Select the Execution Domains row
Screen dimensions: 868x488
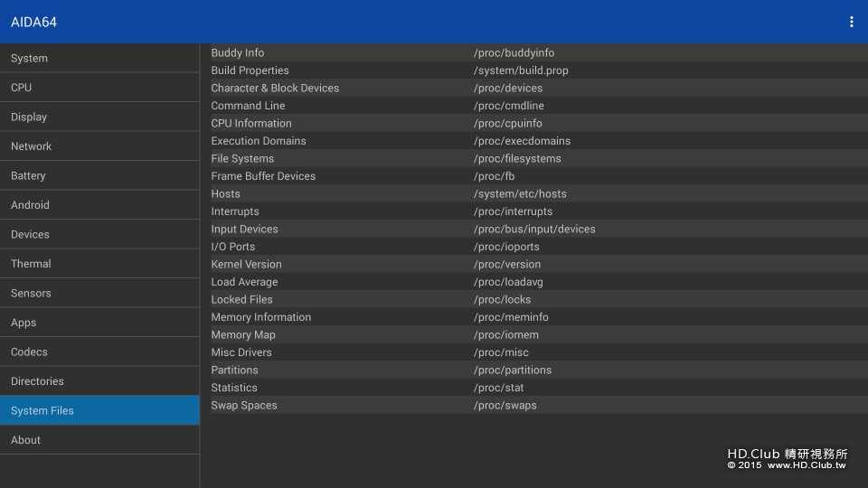coord(539,141)
